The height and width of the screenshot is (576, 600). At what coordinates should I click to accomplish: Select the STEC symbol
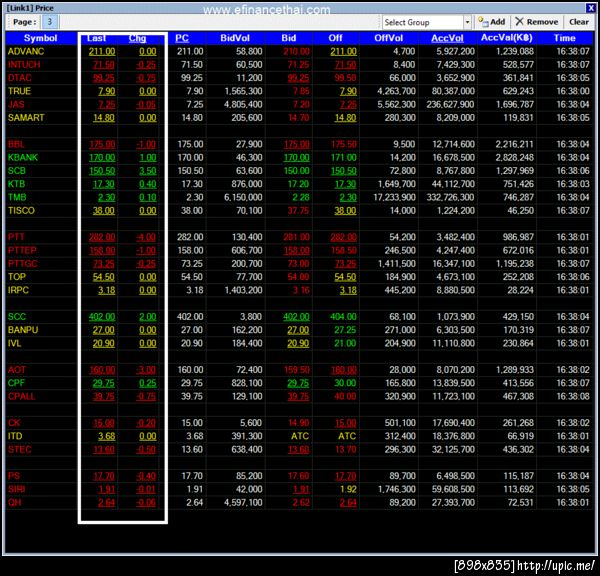(20, 449)
